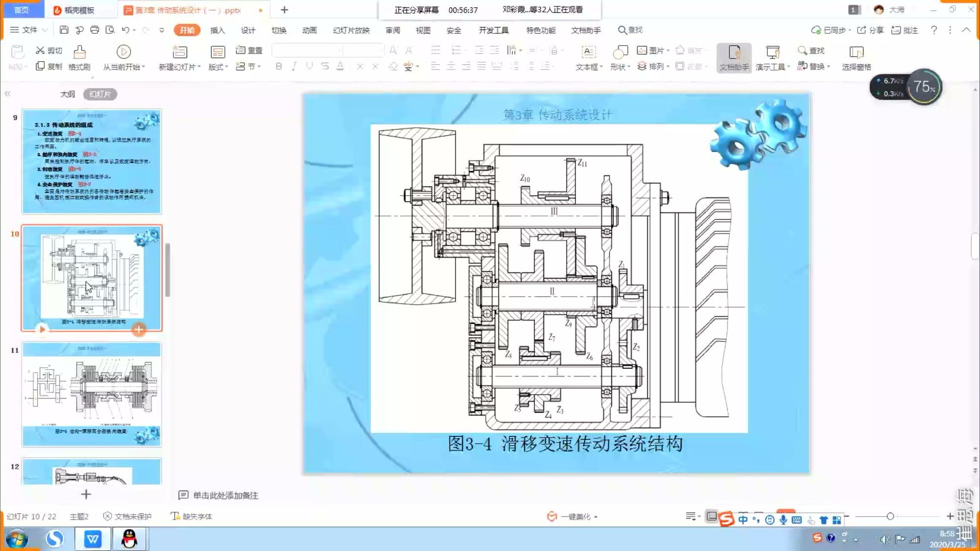Collapse the ribbon with the chevron arrow

[x=966, y=30]
